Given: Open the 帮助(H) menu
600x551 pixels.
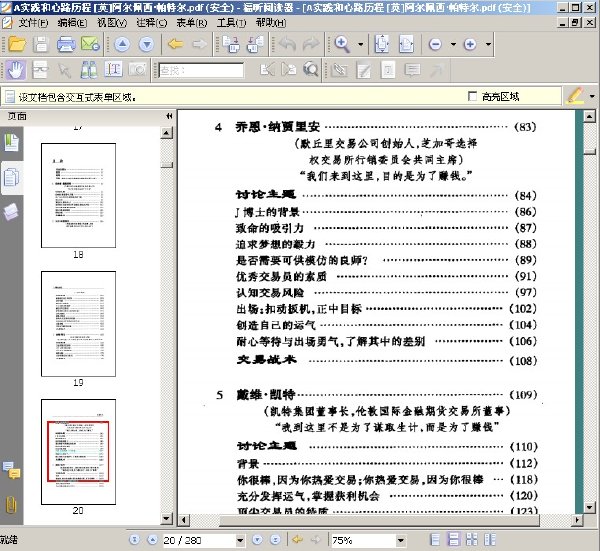Looking at the screenshot, I should pyautogui.click(x=271, y=23).
